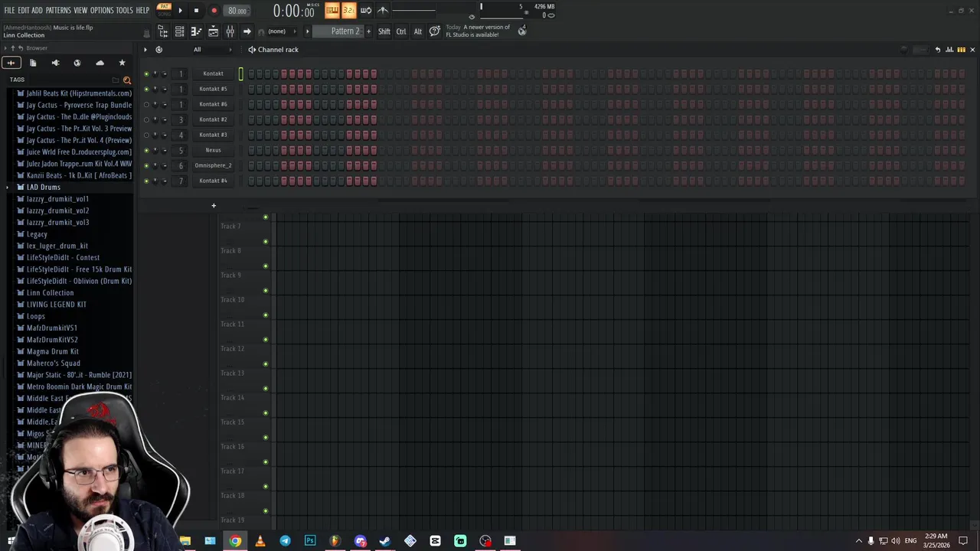
Task: Mute the Kontakt channel
Action: pyautogui.click(x=146, y=74)
